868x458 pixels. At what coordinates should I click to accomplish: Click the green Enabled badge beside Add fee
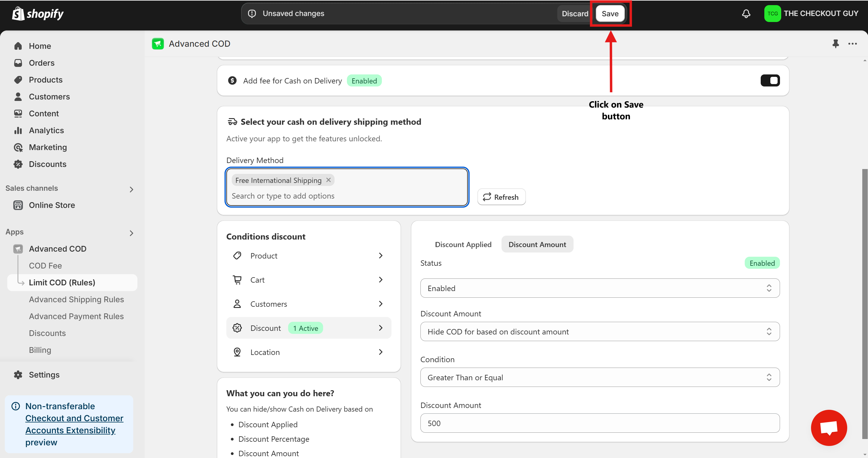point(364,81)
